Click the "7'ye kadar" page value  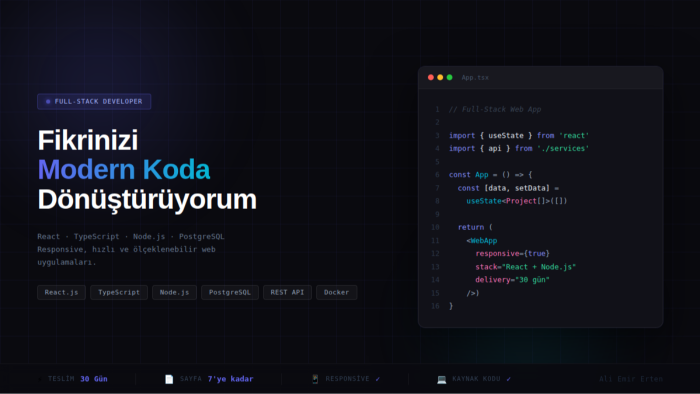230,379
